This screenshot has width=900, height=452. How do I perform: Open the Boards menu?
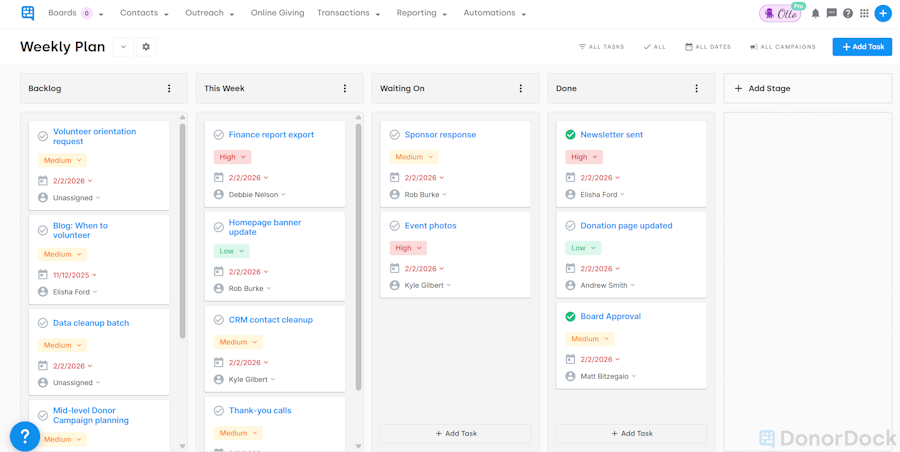coord(76,13)
